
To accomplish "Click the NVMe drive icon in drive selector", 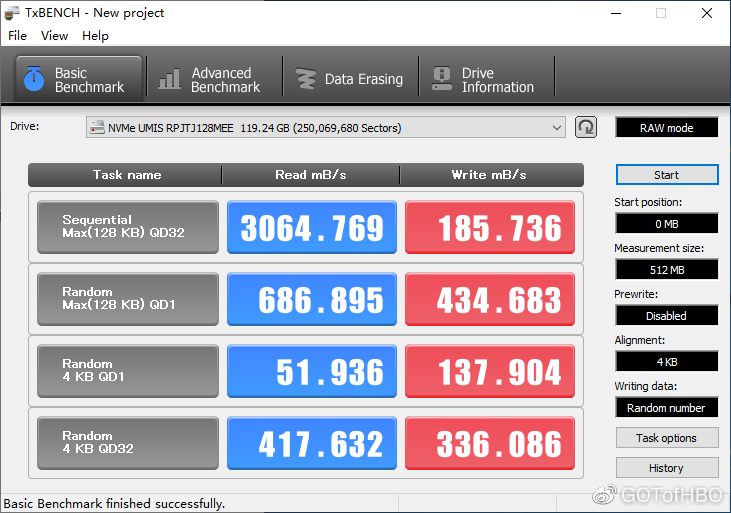I will click(x=97, y=128).
